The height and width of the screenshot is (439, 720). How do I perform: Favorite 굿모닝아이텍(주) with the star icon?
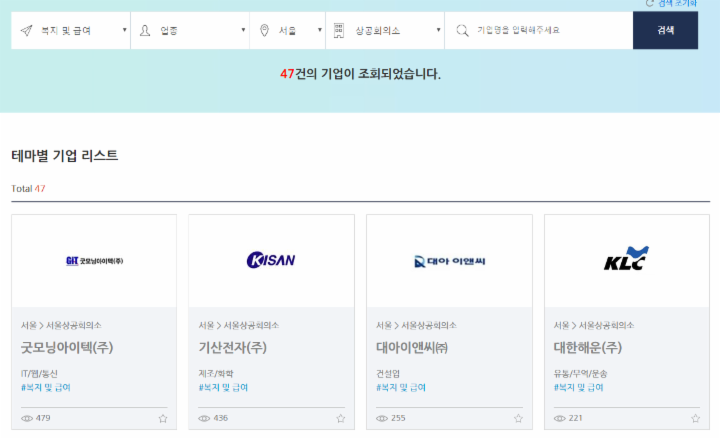point(163,418)
